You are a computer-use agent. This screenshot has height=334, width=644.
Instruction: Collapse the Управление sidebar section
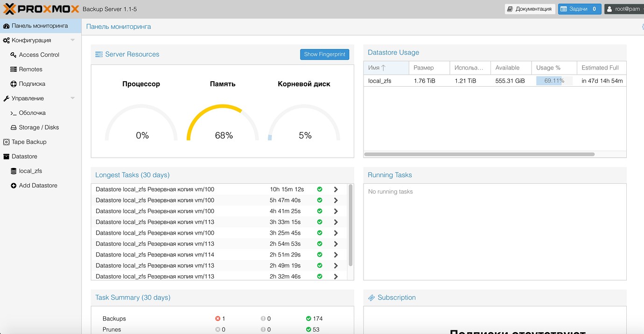(x=72, y=98)
